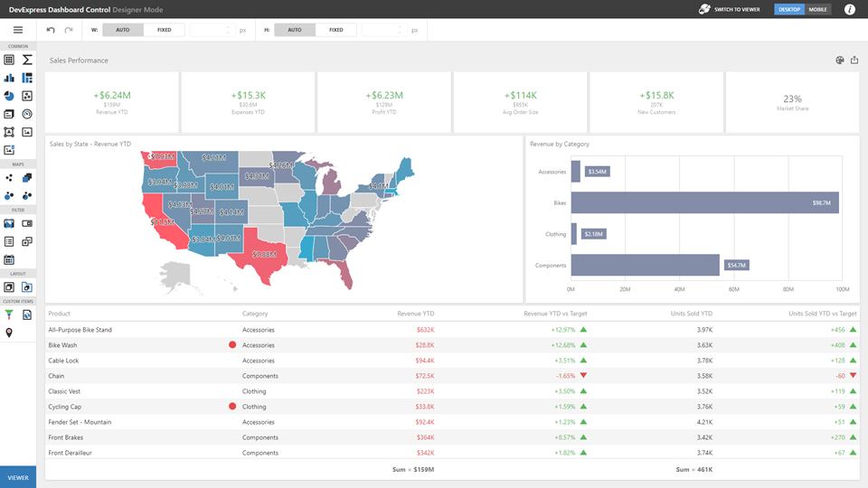The image size is (868, 488).
Task: Add a Grid item from toolbox
Action: [x=9, y=60]
